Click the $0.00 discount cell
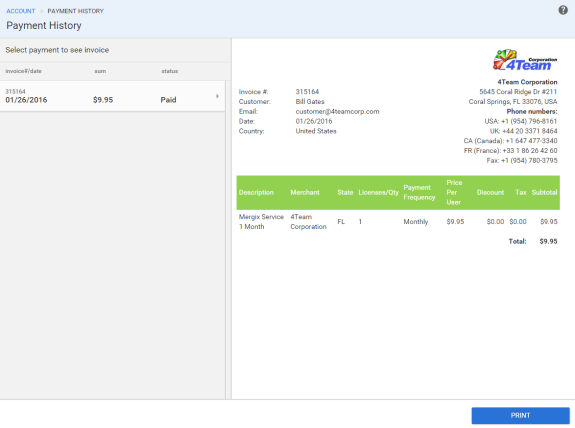575x428 pixels. [x=495, y=222]
